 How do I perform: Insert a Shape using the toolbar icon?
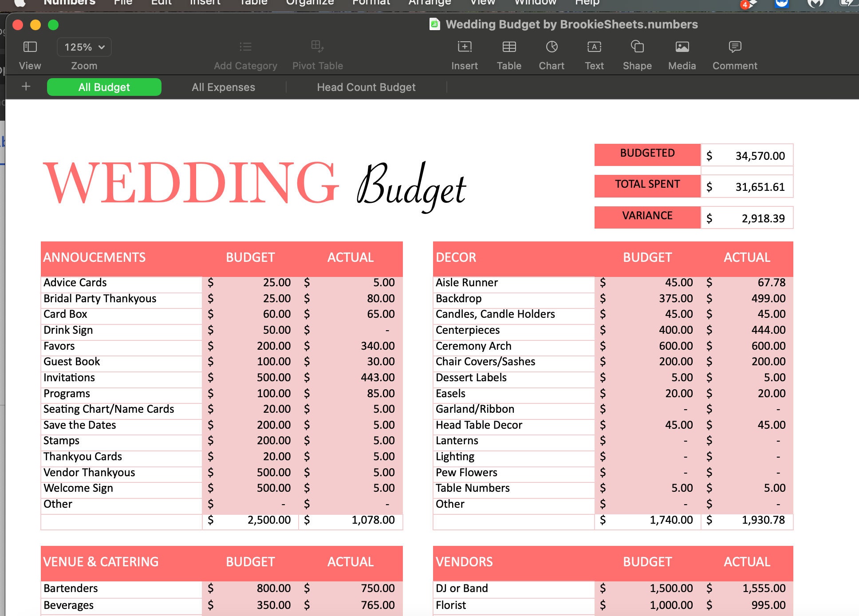point(637,53)
